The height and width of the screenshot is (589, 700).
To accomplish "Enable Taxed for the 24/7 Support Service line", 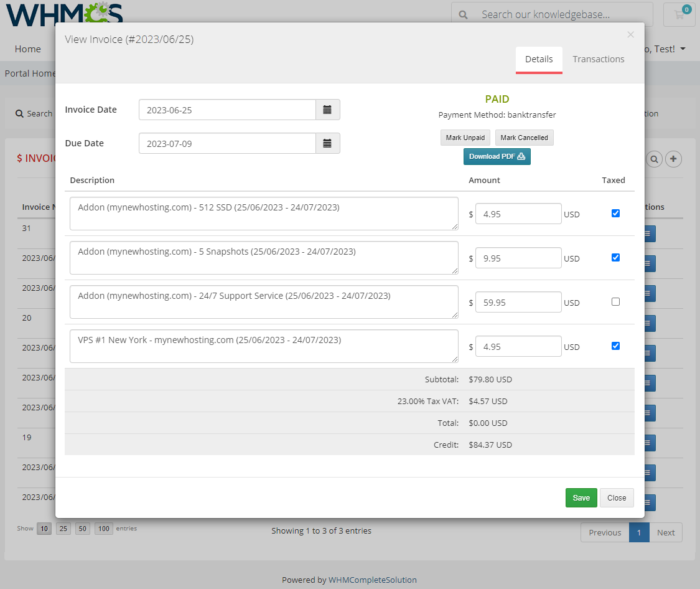I will (615, 301).
